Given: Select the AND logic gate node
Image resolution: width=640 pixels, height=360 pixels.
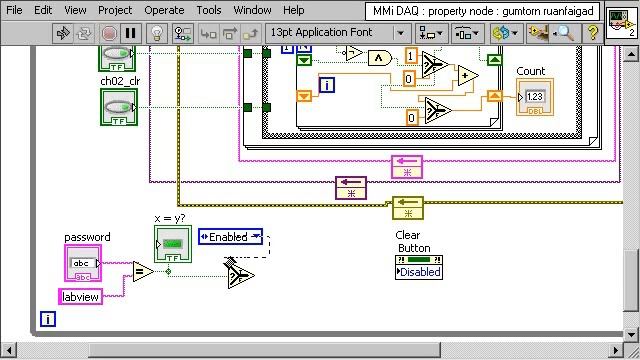Looking at the screenshot, I should [x=379, y=58].
